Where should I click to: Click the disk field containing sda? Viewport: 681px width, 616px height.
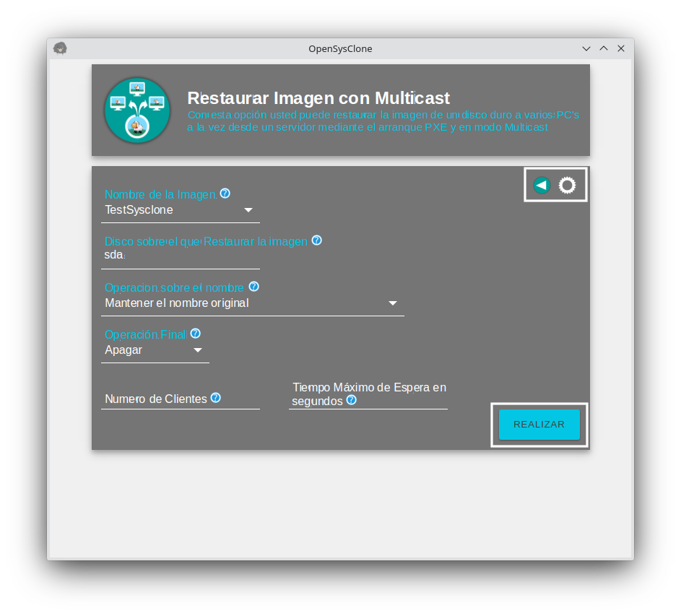(x=181, y=256)
